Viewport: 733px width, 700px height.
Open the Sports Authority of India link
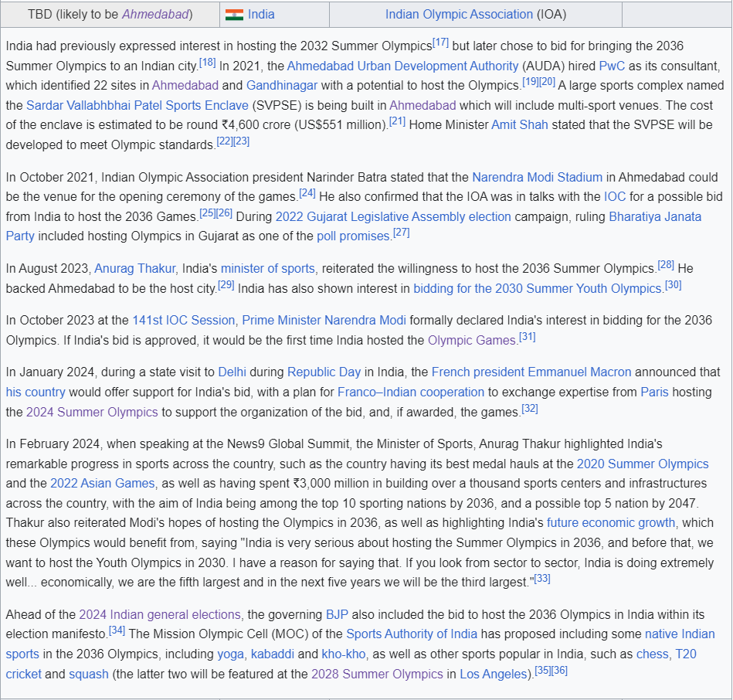tap(412, 634)
